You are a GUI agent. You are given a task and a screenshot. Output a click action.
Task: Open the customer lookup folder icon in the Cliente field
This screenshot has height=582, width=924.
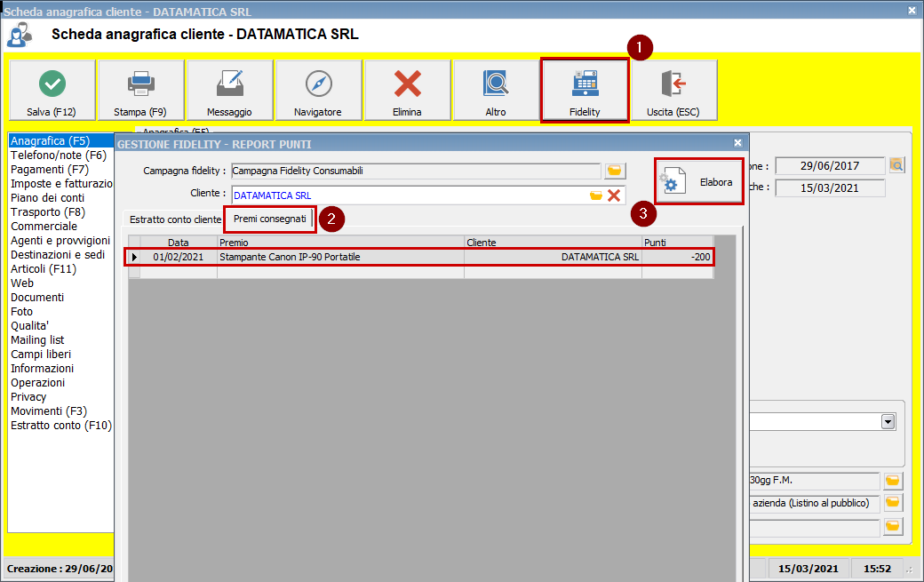pyautogui.click(x=596, y=195)
